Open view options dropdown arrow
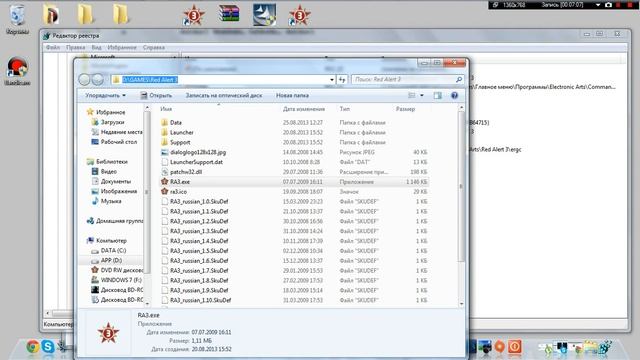Screen dimensions: 640x360 (x=422, y=96)
